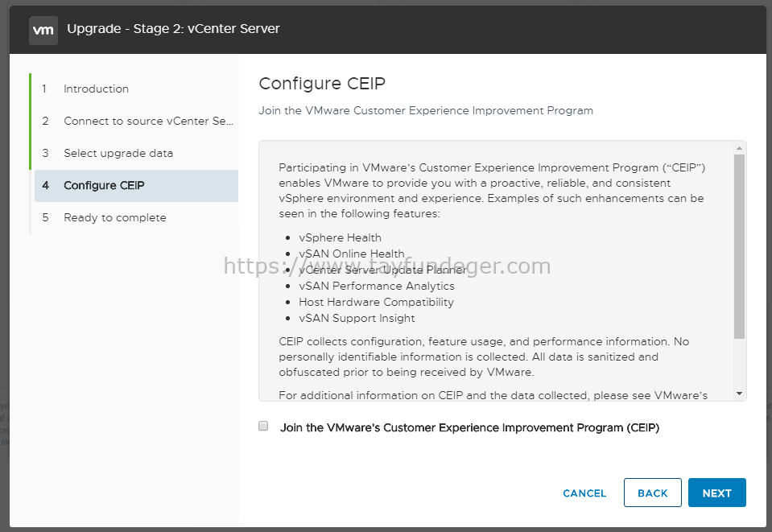Screen dimensions: 772x532
Task: Click the Upgrade Stage 2 title text
Action: tap(173, 29)
